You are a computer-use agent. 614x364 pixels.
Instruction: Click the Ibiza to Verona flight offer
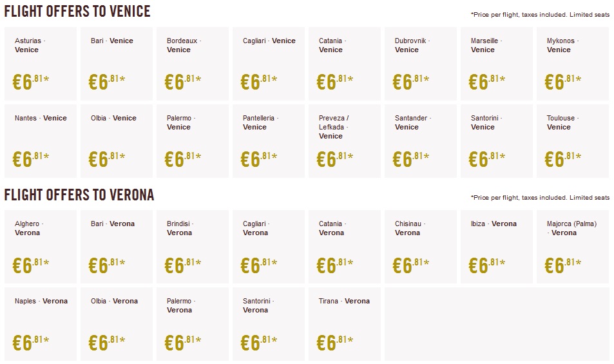point(496,246)
